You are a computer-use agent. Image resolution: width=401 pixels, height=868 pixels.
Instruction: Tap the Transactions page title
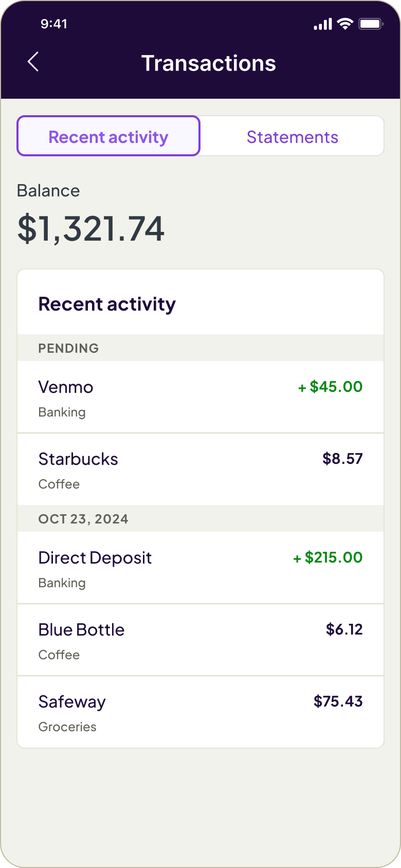tap(209, 63)
